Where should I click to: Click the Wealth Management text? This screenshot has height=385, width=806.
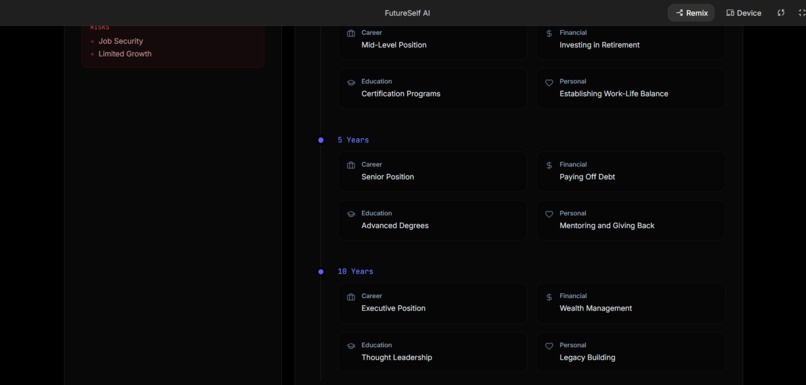click(596, 308)
